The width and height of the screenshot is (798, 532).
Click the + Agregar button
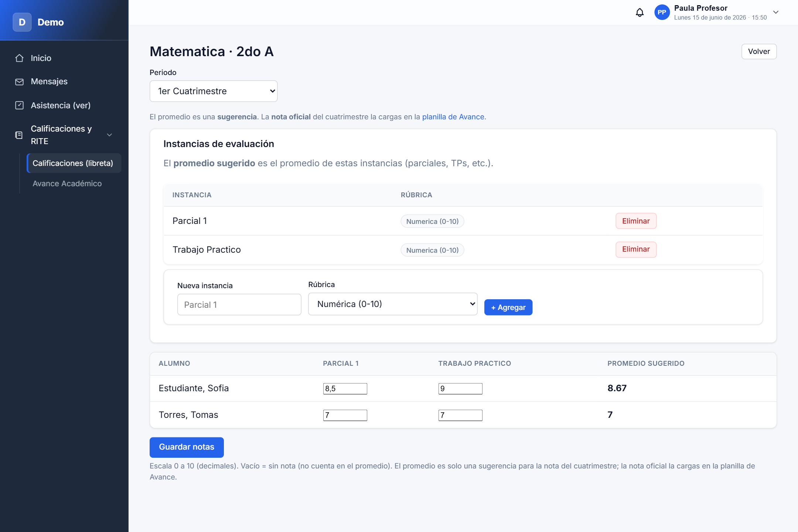tap(508, 307)
